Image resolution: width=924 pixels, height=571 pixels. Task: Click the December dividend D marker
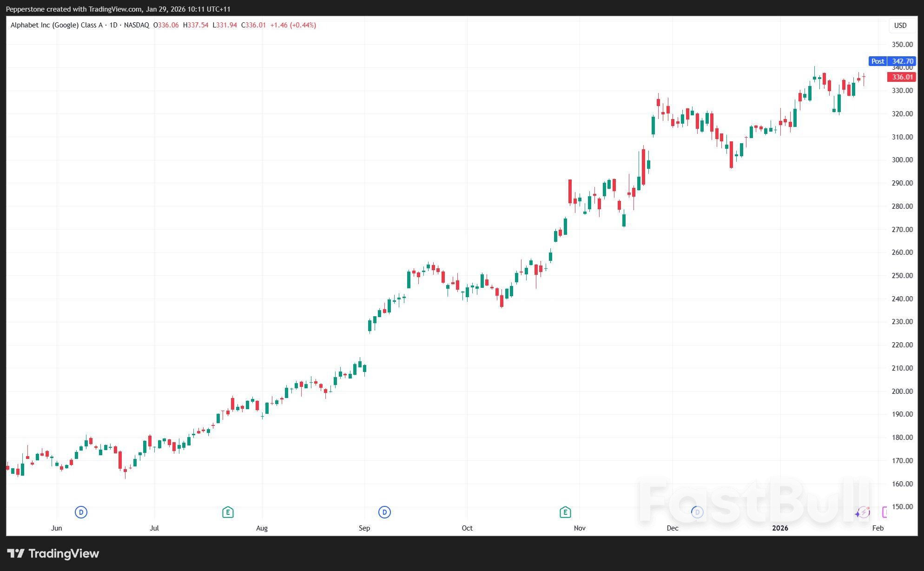coord(697,512)
